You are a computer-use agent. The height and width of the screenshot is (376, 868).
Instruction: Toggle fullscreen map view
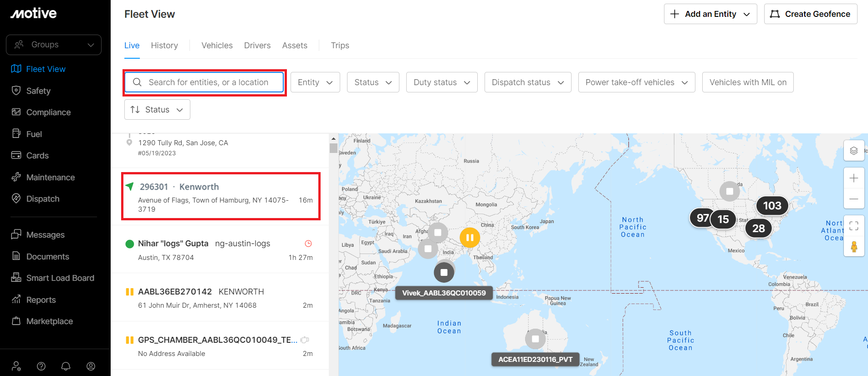(853, 226)
